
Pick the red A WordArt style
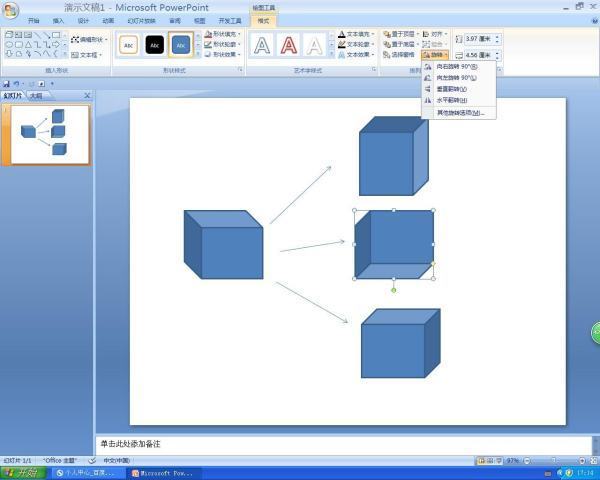(x=289, y=45)
